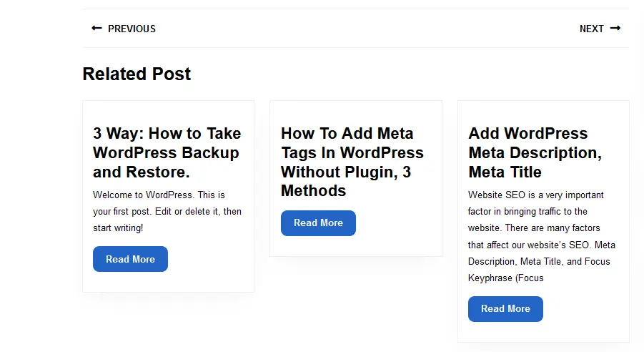This screenshot has height=352, width=644.
Task: Click the Related Post heading
Action: [x=137, y=74]
